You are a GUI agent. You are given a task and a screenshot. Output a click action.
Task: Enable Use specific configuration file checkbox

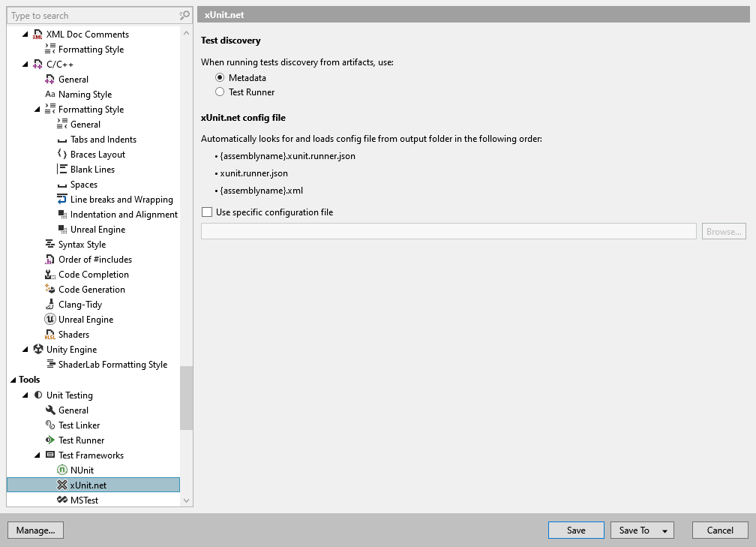(x=207, y=212)
